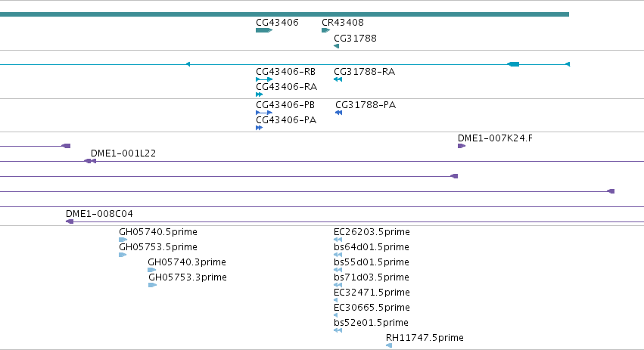Viewport: 644px width, 350px height.
Task: Select transcript label CG43406-RB
Action: [x=285, y=72]
